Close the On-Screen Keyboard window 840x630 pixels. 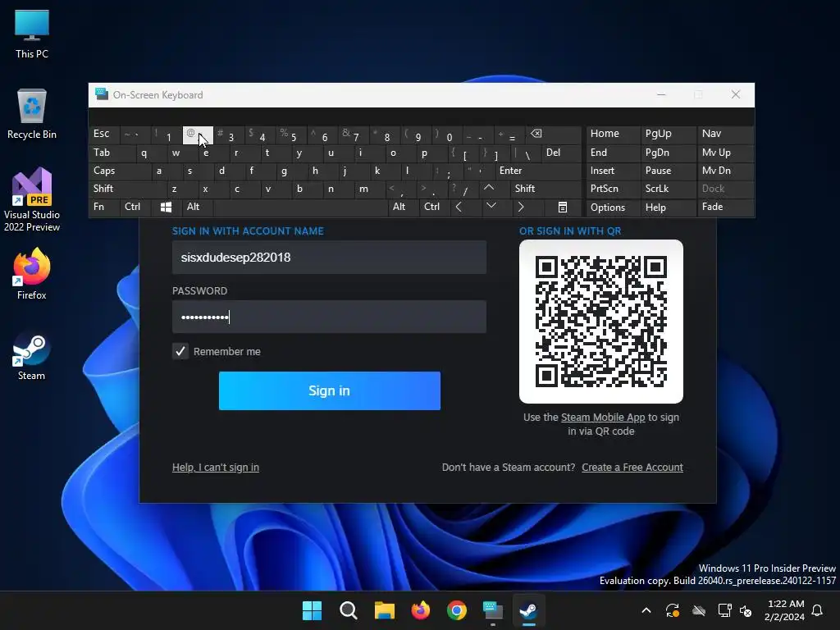click(736, 95)
